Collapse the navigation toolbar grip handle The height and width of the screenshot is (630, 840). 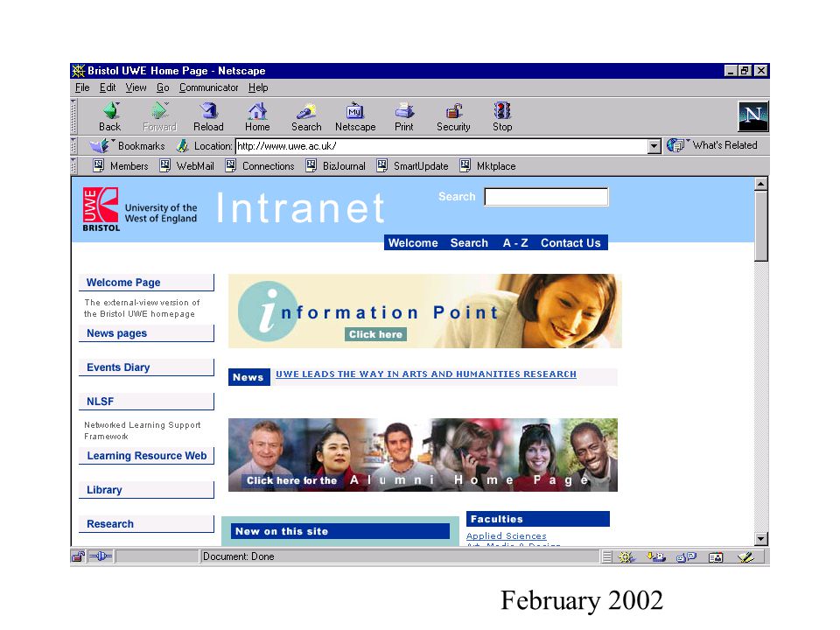[x=73, y=116]
